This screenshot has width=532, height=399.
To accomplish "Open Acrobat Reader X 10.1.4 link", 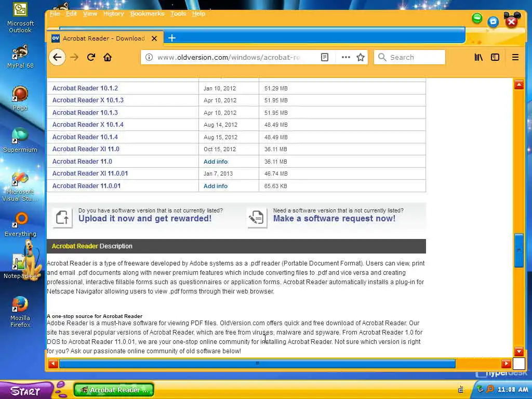I will click(88, 125).
